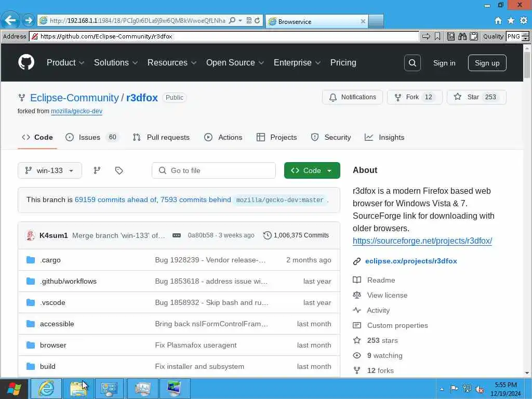
Task: Click the IE favorites star icon
Action: click(x=511, y=21)
